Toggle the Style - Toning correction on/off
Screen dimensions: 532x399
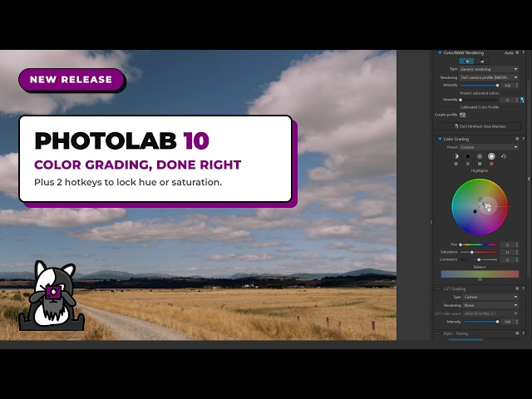tap(439, 333)
